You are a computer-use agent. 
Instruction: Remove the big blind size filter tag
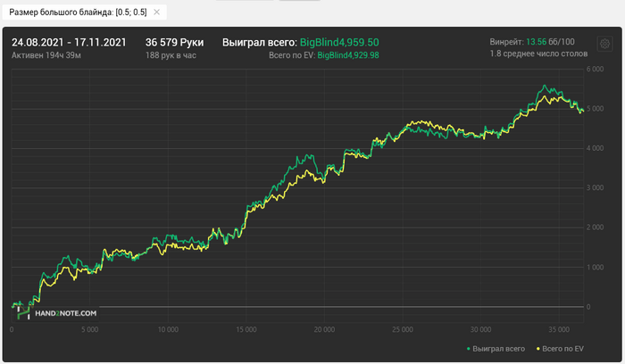pos(157,12)
